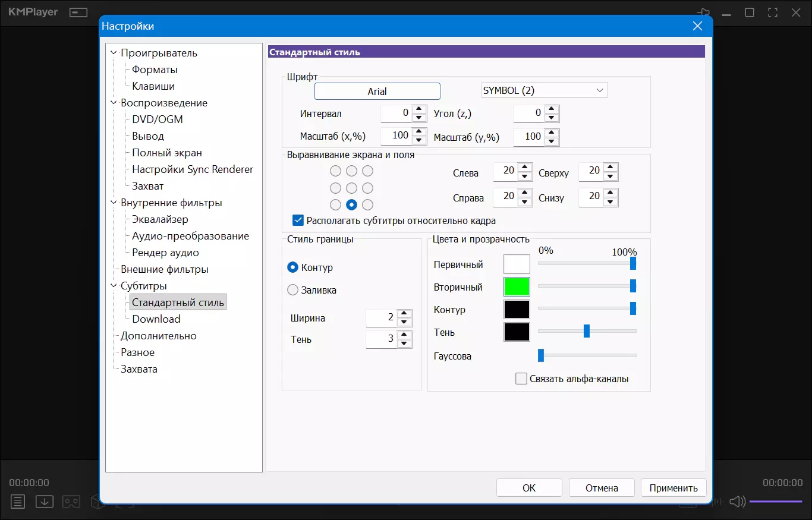Decrease the Интервал value with down arrow

pos(420,118)
